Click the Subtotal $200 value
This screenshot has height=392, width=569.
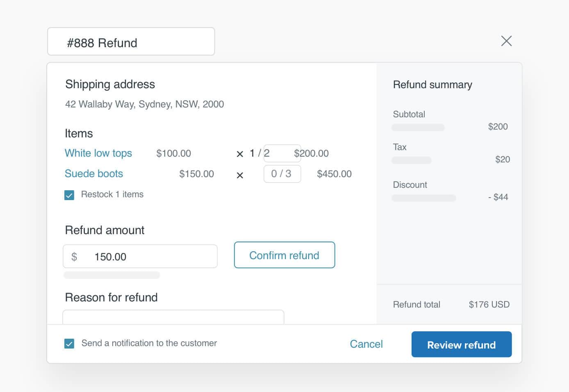(498, 127)
